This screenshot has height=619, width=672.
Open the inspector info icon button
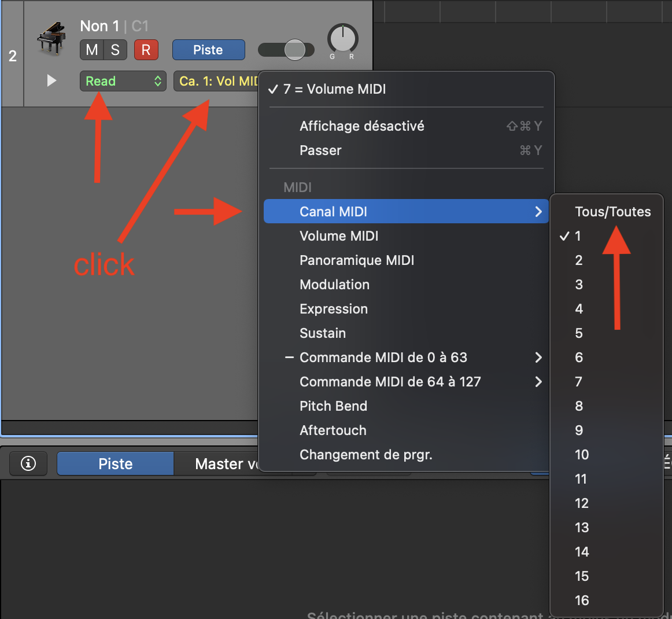tap(28, 463)
